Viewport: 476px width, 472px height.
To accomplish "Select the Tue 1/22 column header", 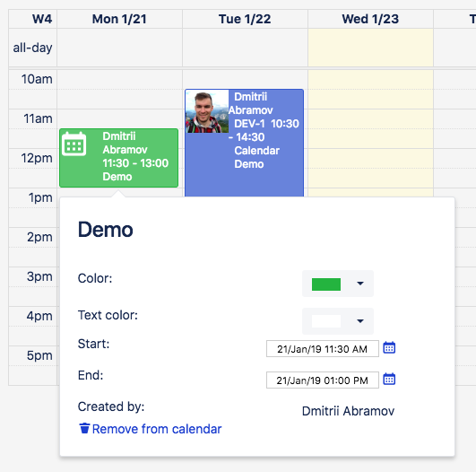I will pyautogui.click(x=245, y=19).
